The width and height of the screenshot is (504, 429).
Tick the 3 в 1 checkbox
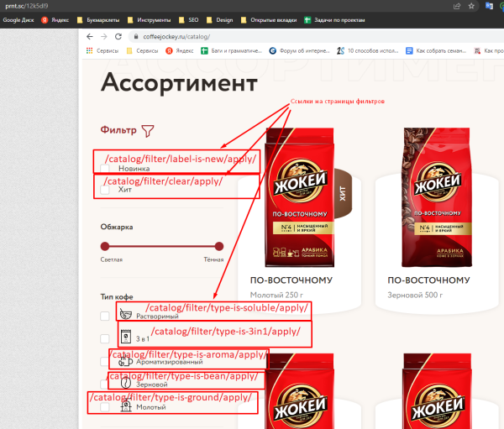[105, 338]
